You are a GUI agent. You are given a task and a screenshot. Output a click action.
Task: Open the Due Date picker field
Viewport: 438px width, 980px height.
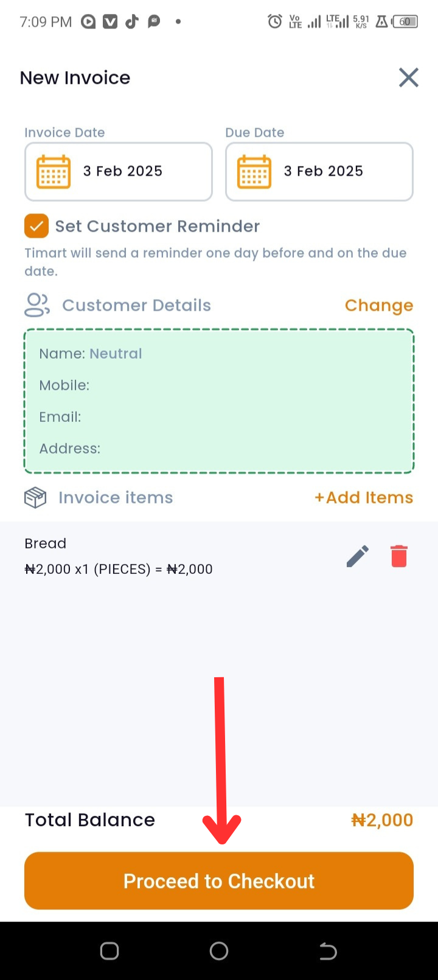(x=319, y=171)
